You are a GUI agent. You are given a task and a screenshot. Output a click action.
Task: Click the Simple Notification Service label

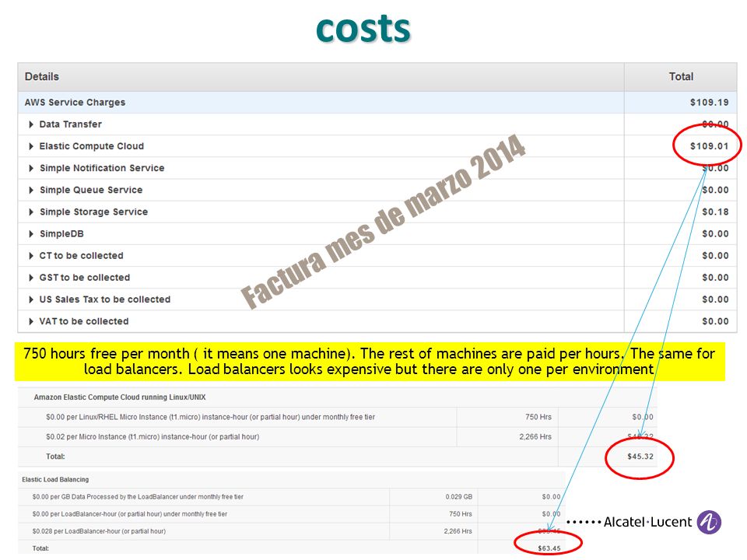tap(102, 168)
